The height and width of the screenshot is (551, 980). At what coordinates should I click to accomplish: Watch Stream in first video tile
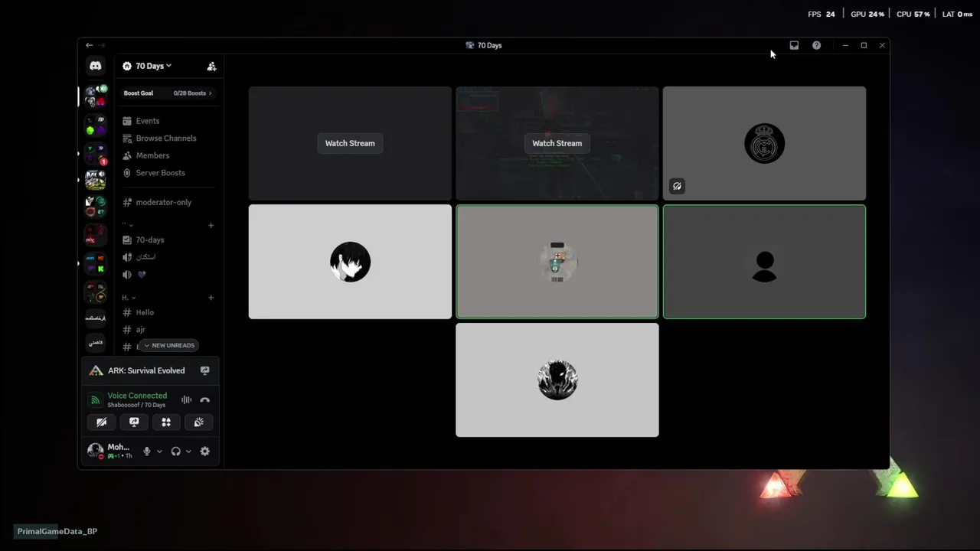(x=350, y=143)
